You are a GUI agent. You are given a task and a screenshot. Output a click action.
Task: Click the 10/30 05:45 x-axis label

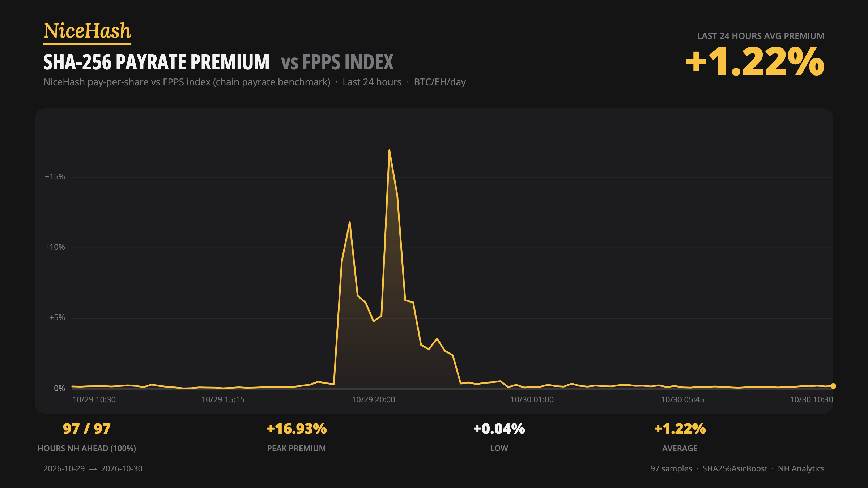[682, 400]
